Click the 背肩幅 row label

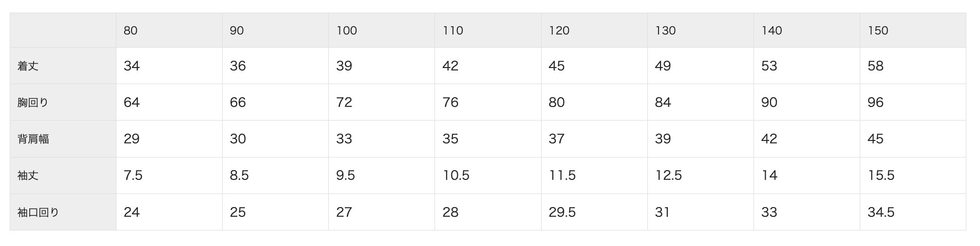[63, 139]
